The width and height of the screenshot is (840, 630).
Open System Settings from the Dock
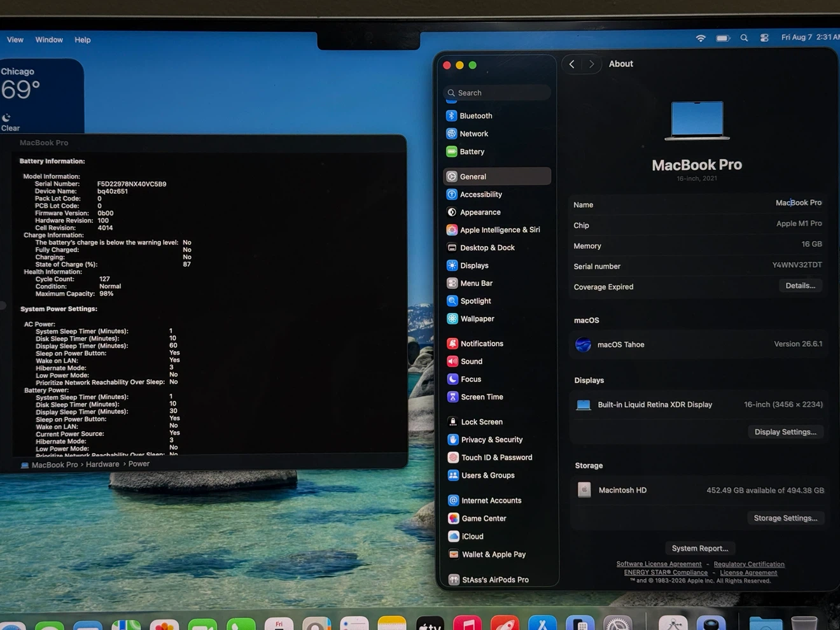tap(618, 624)
